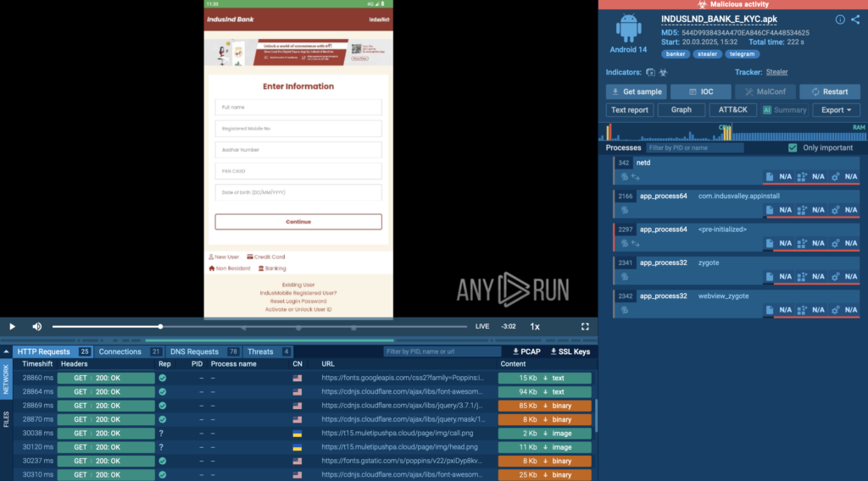The height and width of the screenshot is (481, 868).
Task: Collapse the bottom network panel with the arrow
Action: coord(6,351)
